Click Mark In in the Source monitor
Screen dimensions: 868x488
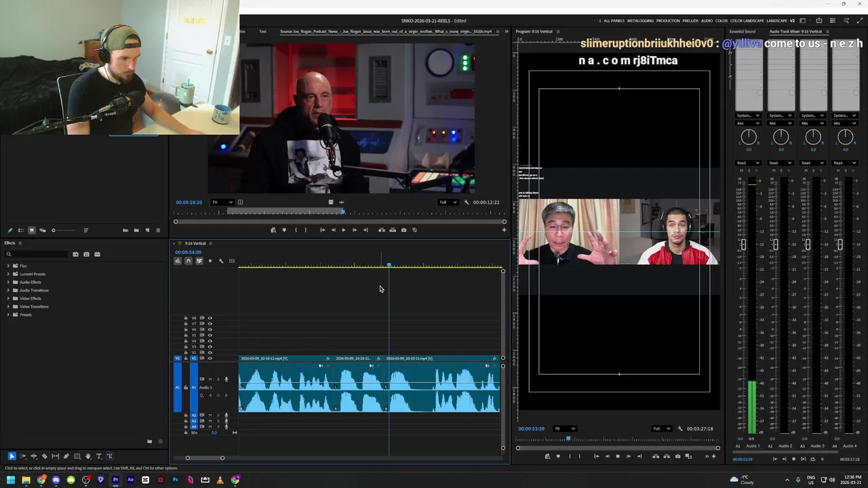pos(296,230)
